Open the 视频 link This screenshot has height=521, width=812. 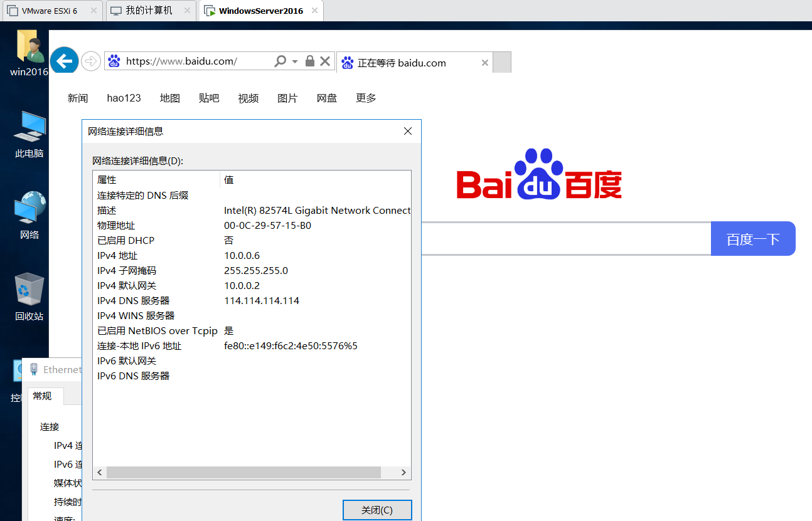[248, 98]
